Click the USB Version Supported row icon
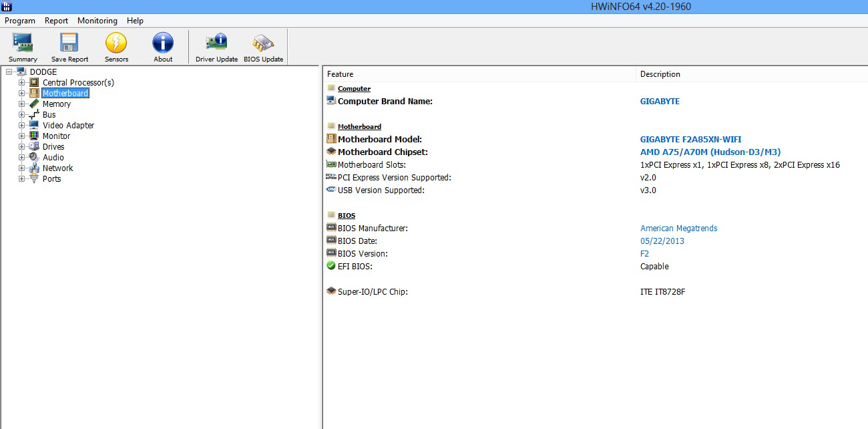This screenshot has height=429, width=868. (331, 190)
